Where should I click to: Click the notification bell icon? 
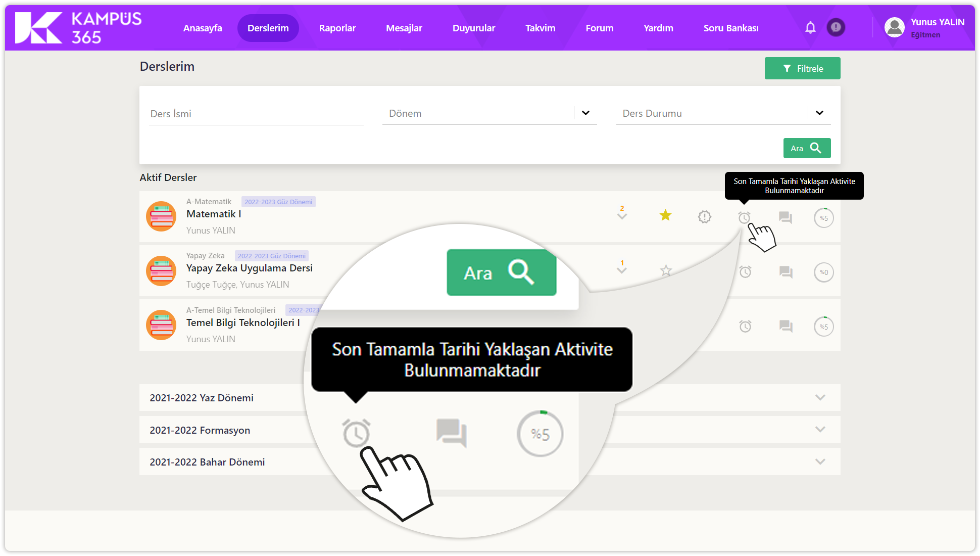pos(810,27)
